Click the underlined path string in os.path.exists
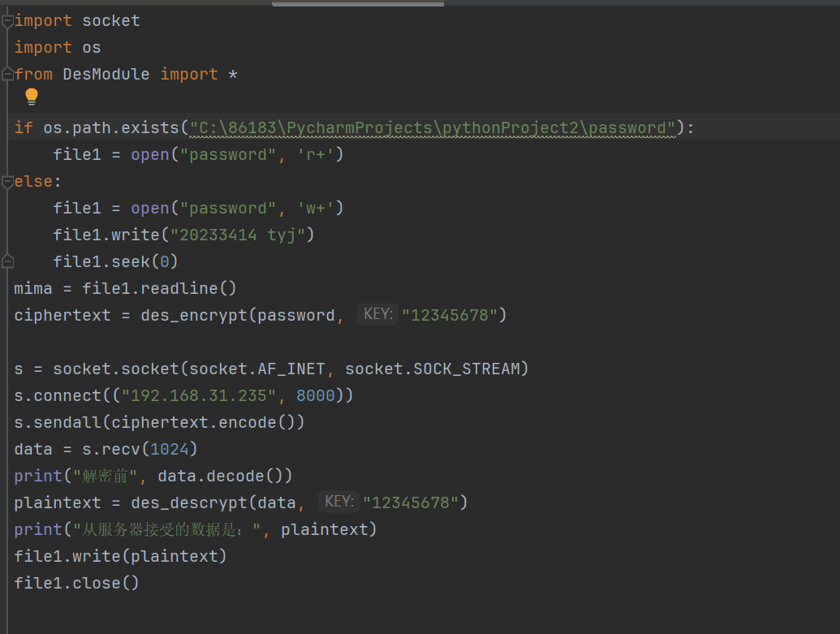 pos(433,128)
